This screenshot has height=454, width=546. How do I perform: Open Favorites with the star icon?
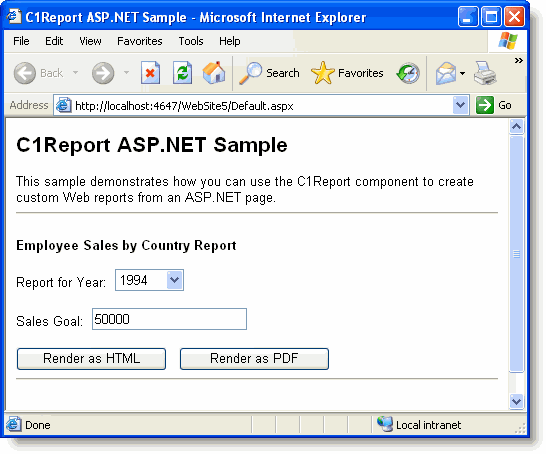tap(322, 73)
